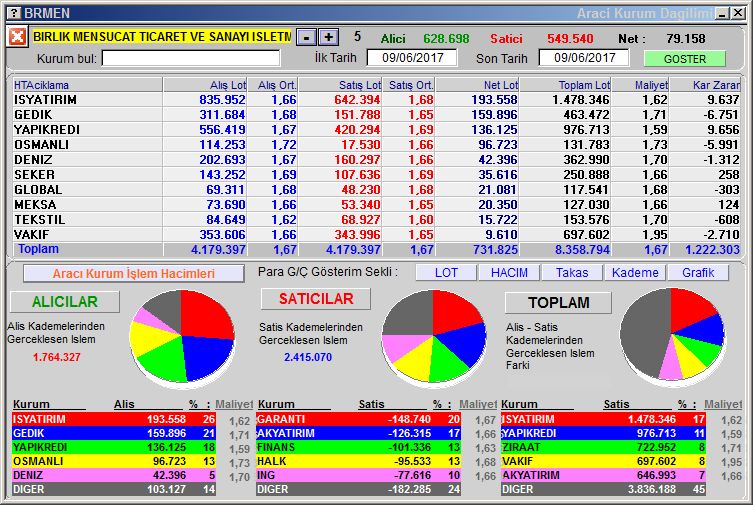
Task: Click yellow OSMANLI 96.723 buyers legend row
Action: point(114,461)
